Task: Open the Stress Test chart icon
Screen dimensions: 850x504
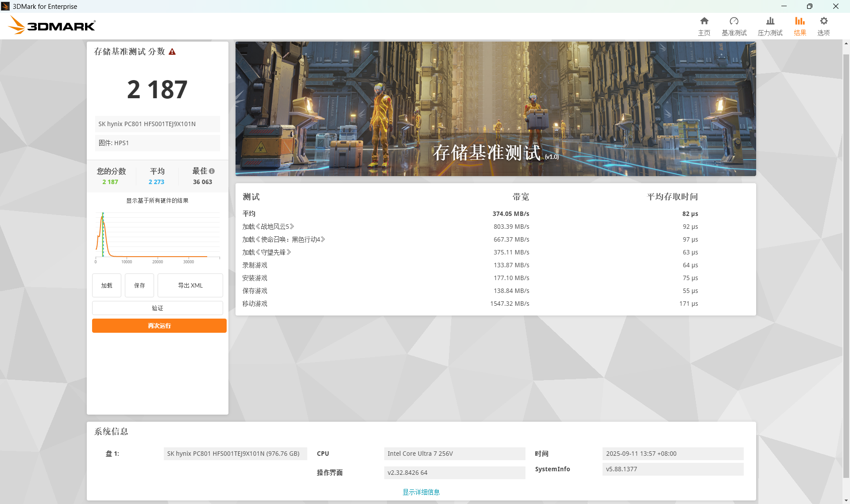Action: [x=770, y=21]
